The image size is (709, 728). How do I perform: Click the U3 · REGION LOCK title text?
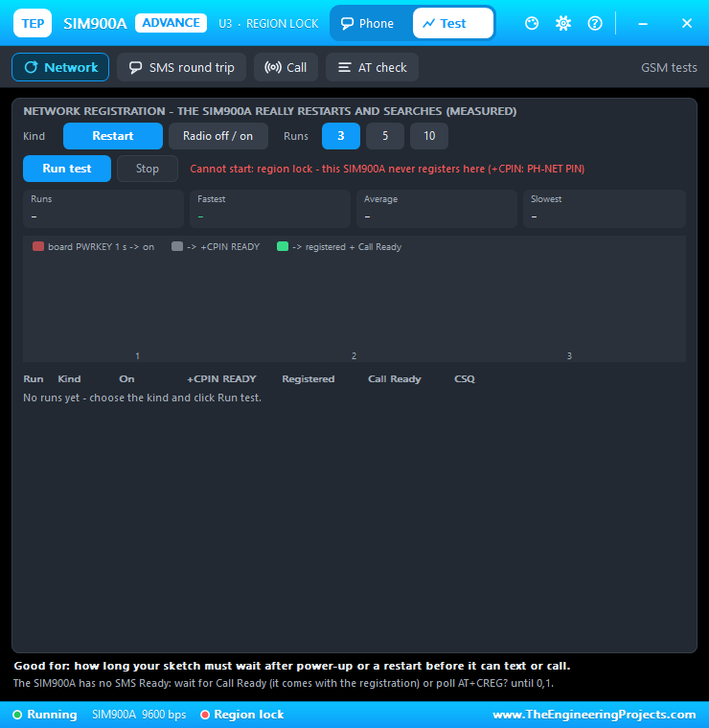(268, 23)
